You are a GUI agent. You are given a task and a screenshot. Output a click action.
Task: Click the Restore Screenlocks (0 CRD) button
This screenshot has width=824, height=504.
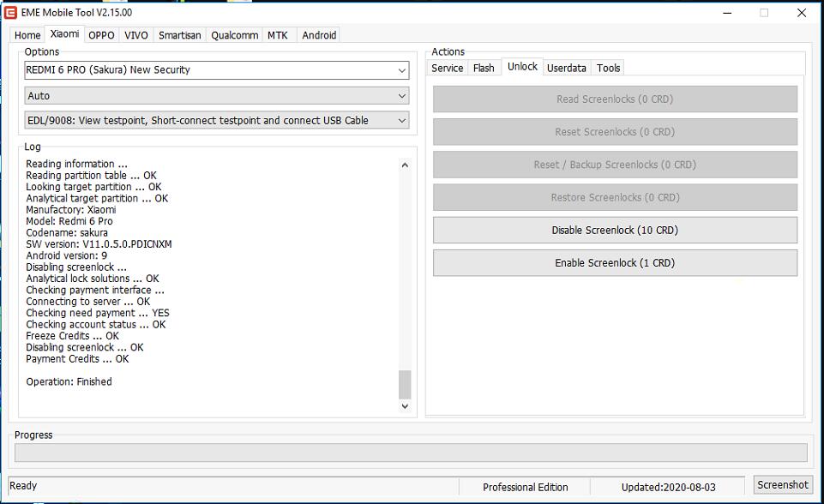coord(615,198)
